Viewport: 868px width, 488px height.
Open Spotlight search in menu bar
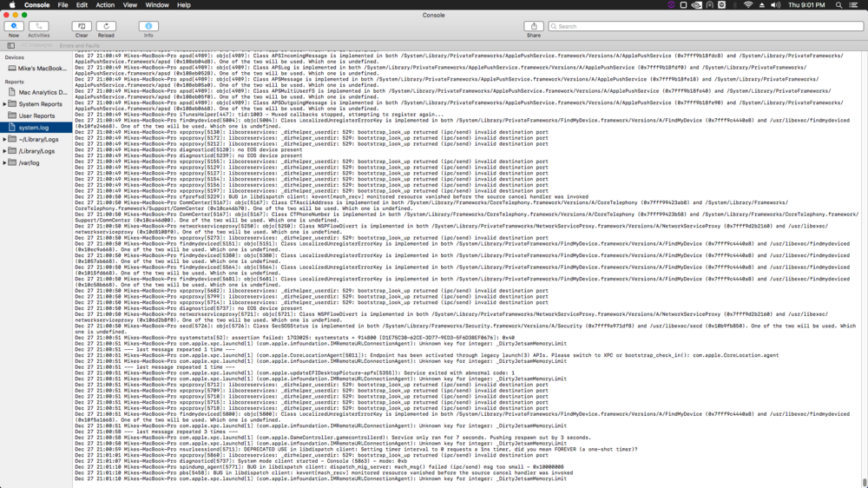840,5
